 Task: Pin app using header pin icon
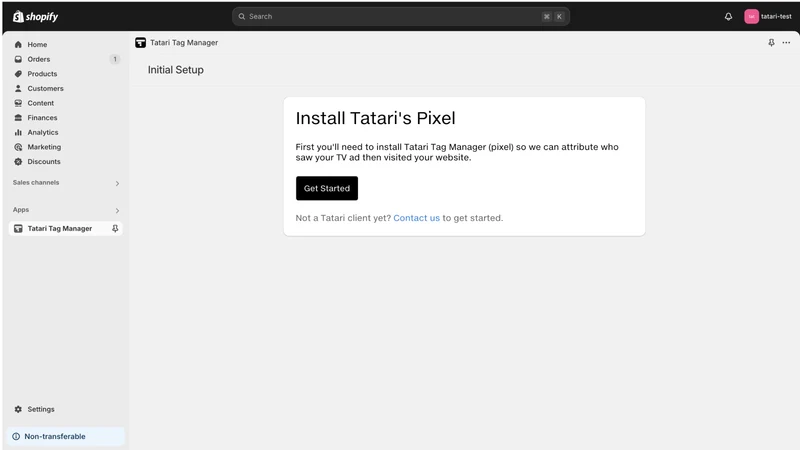pyautogui.click(x=771, y=43)
